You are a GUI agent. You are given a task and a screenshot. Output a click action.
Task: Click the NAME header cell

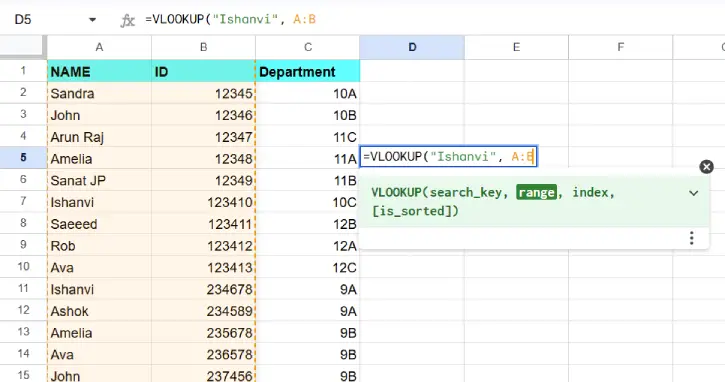click(x=99, y=72)
